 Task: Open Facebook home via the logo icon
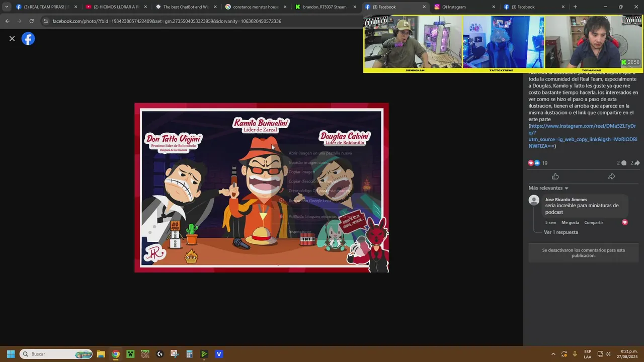(28, 39)
